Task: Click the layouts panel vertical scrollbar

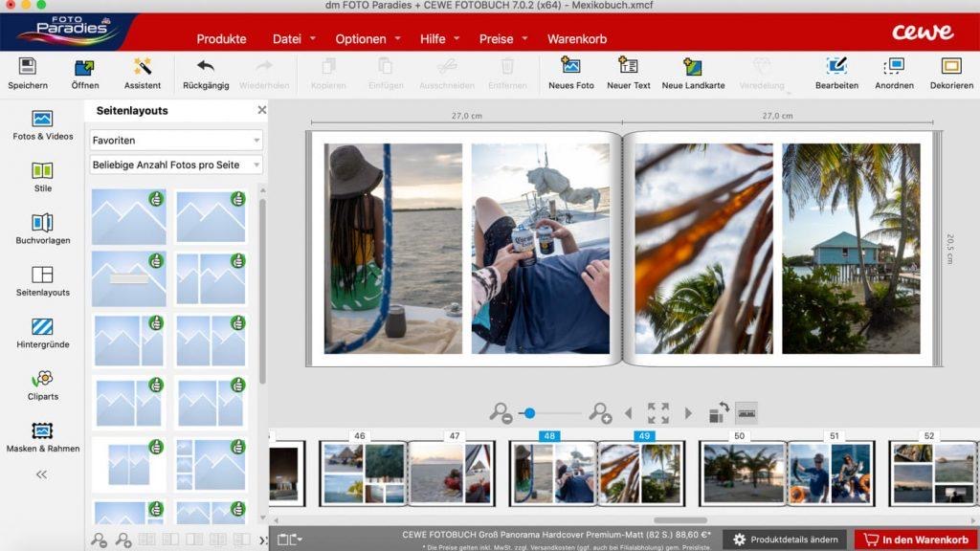Action: coord(262,291)
